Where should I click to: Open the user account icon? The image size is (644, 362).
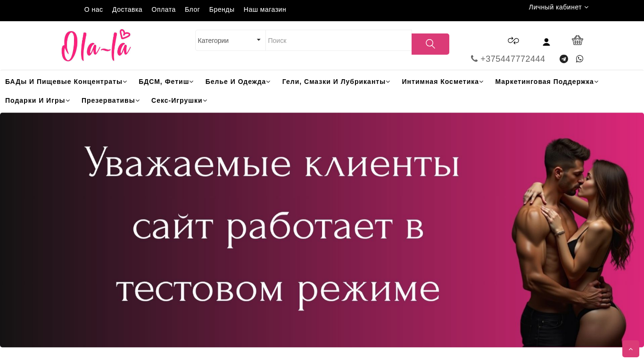tap(546, 42)
